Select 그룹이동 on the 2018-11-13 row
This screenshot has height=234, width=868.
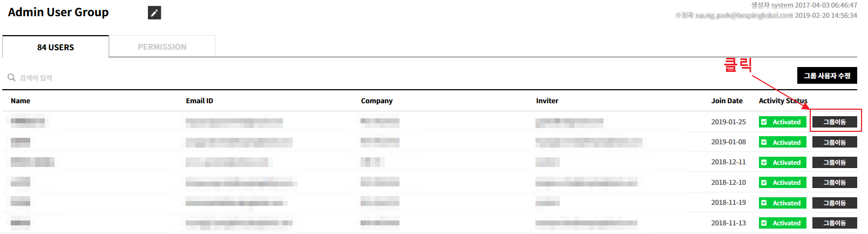coord(834,223)
